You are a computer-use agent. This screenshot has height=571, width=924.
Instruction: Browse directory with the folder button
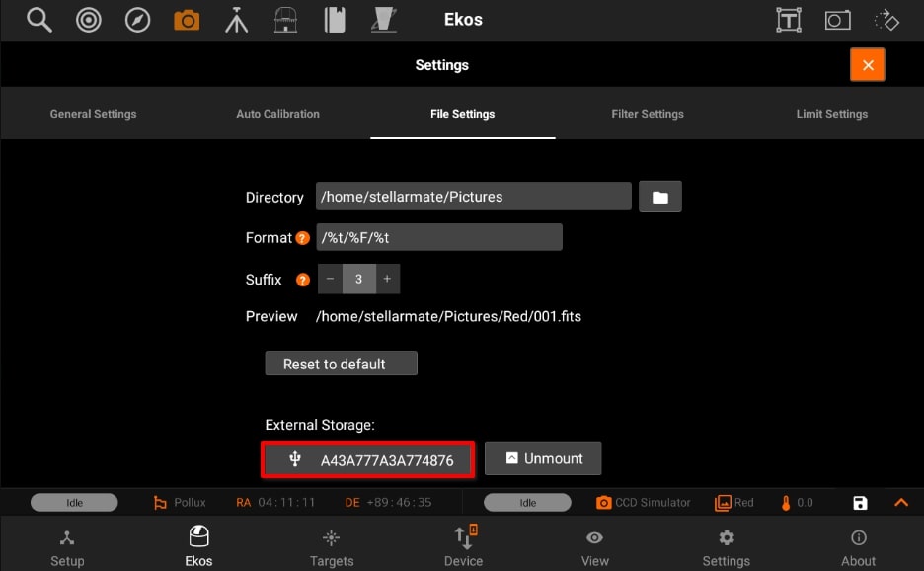coord(660,197)
